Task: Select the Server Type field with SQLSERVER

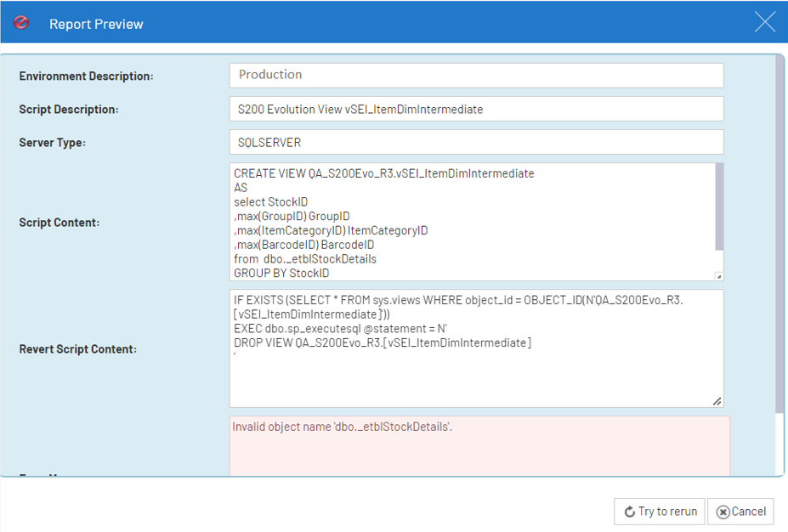Action: 476,143
